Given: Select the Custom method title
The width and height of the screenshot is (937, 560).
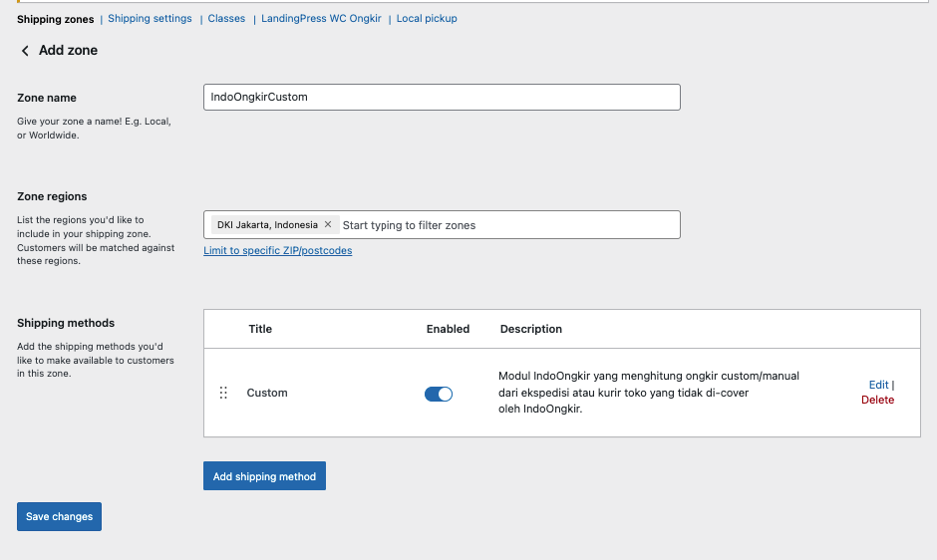Looking at the screenshot, I should tap(267, 393).
